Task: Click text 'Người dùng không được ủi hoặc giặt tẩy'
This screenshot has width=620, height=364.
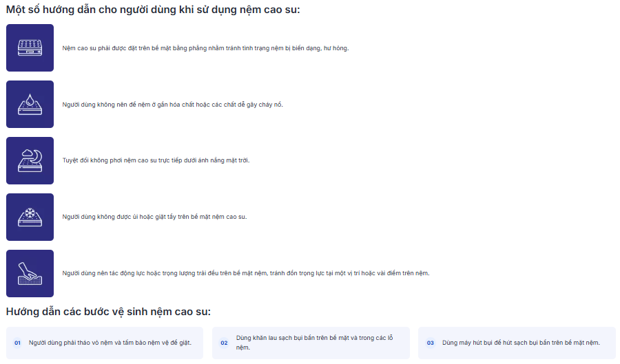Action: [x=154, y=217]
